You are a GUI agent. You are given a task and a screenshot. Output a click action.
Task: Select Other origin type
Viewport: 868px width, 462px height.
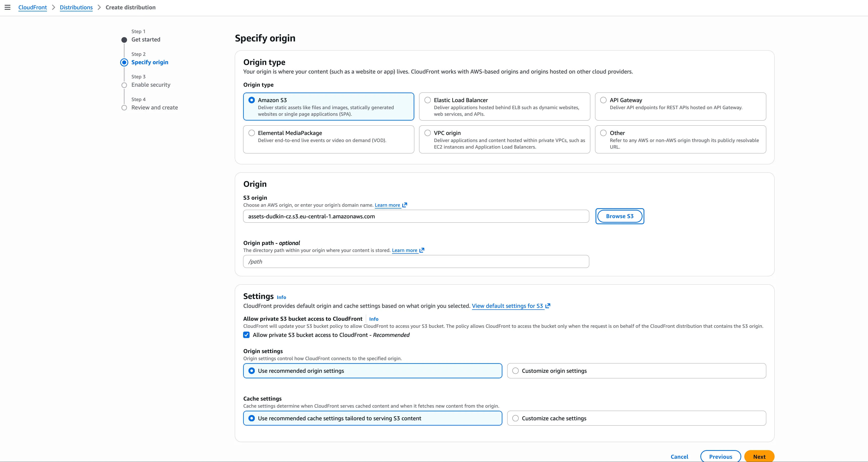[x=680, y=139]
